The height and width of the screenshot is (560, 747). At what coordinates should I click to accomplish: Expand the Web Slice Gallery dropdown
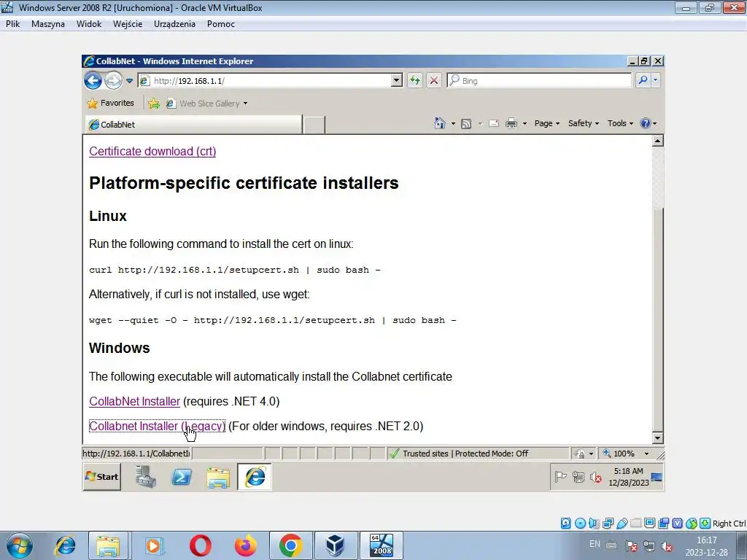tap(245, 104)
